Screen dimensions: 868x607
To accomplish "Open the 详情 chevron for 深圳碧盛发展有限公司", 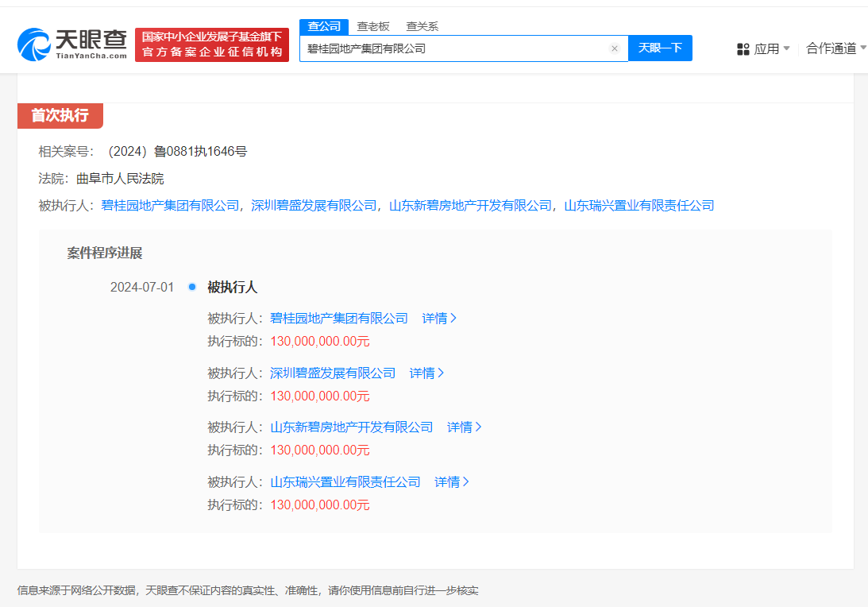I will click(x=426, y=373).
